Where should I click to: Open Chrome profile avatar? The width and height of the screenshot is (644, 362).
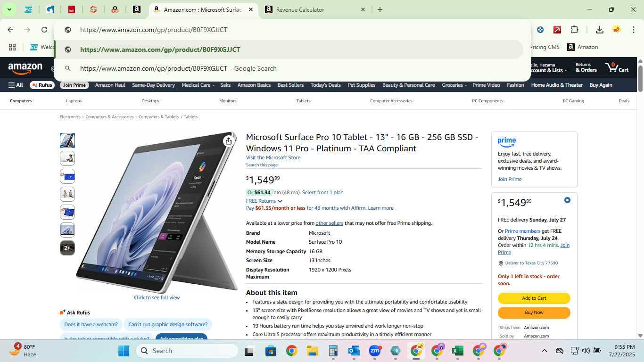(617, 30)
